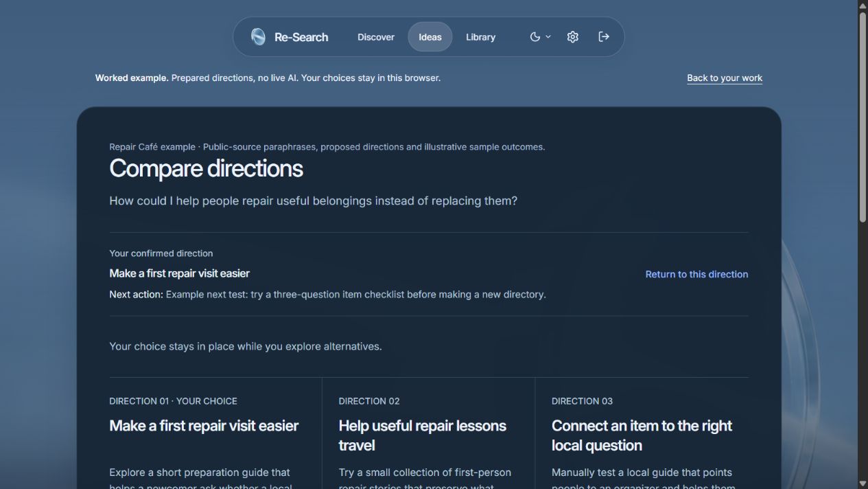Go to the Library tab
868x489 pixels.
point(480,37)
